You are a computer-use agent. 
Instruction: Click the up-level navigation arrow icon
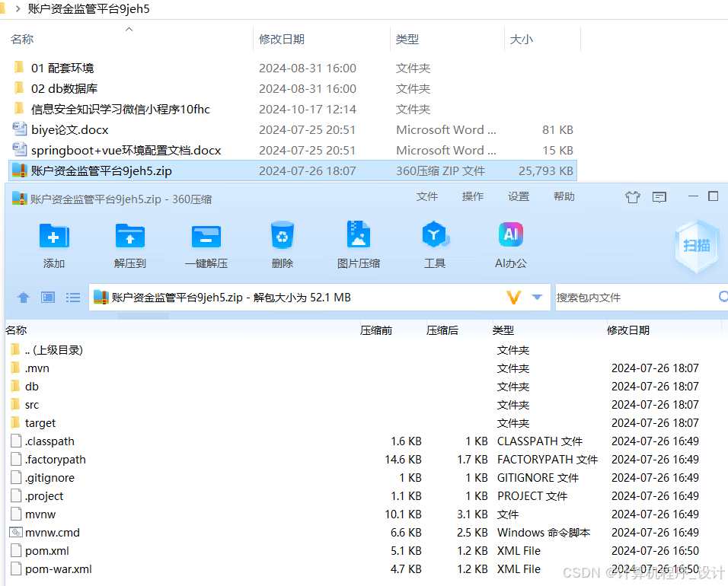click(23, 298)
